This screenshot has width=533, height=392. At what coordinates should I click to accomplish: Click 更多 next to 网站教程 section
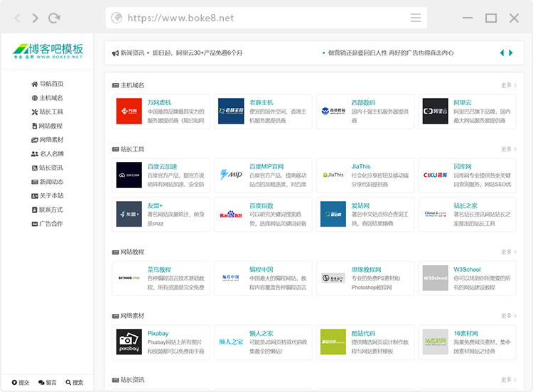509,252
